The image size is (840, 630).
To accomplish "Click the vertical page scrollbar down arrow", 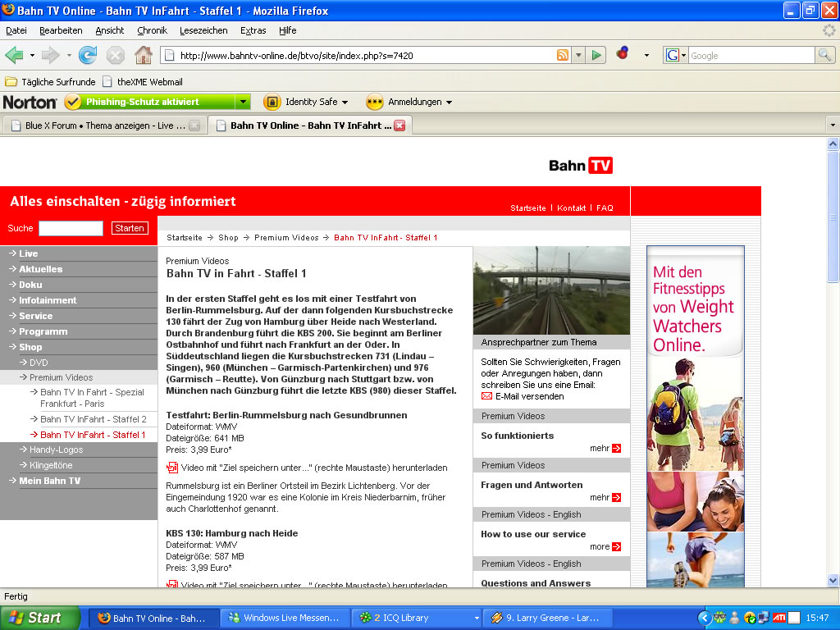I will click(x=833, y=580).
